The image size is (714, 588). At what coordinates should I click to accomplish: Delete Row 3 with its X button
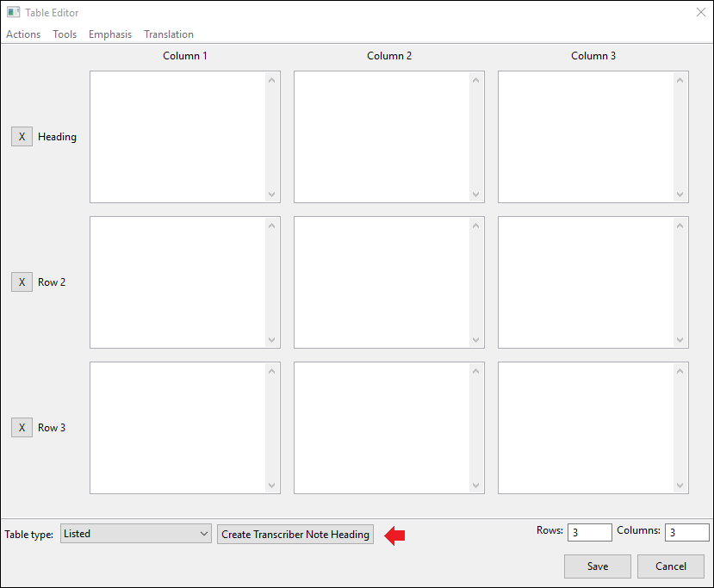pyautogui.click(x=22, y=428)
